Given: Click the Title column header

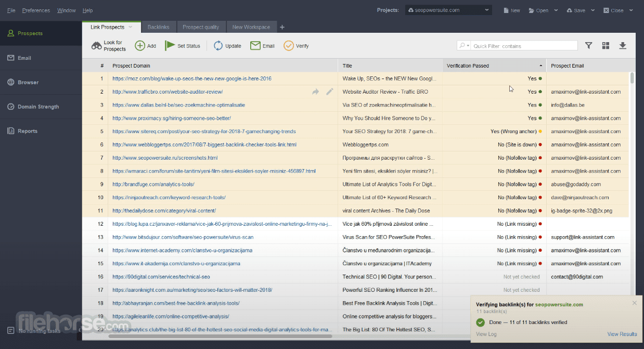Looking at the screenshot, I should pos(390,66).
